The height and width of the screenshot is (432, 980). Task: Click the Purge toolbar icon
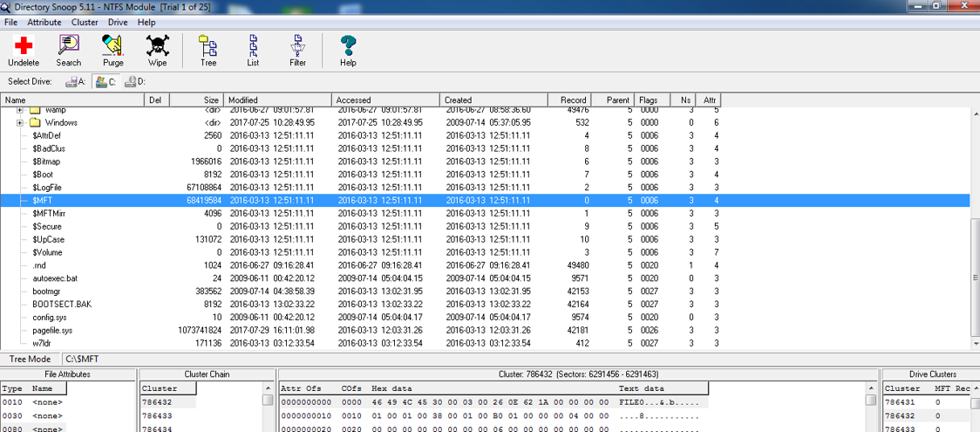[x=112, y=51]
